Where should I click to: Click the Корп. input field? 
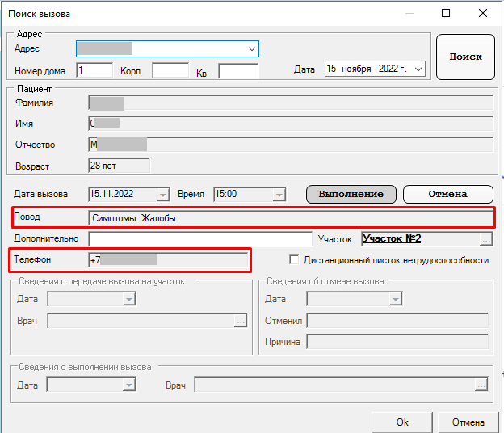170,70
